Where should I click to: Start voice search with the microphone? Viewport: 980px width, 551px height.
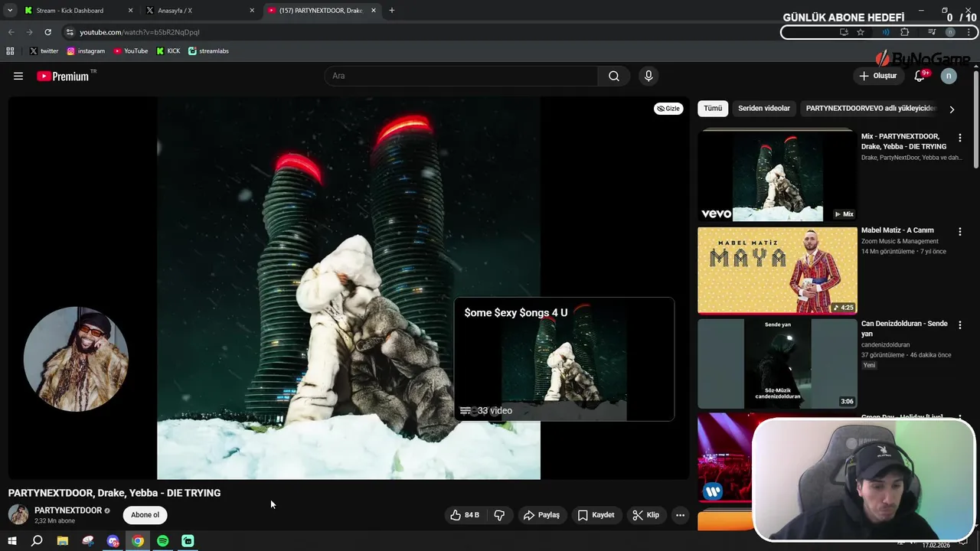point(648,76)
